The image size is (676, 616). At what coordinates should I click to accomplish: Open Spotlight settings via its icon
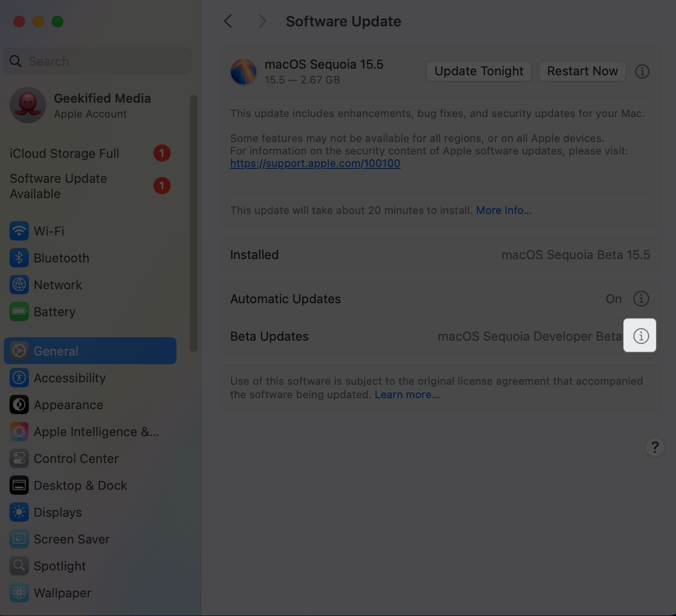pos(19,566)
